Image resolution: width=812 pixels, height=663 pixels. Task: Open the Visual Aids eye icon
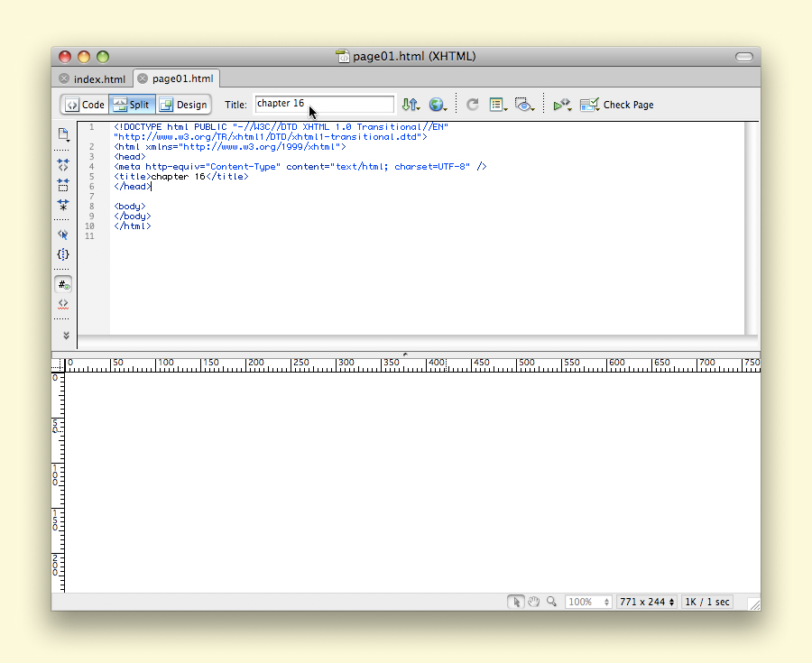[523, 105]
